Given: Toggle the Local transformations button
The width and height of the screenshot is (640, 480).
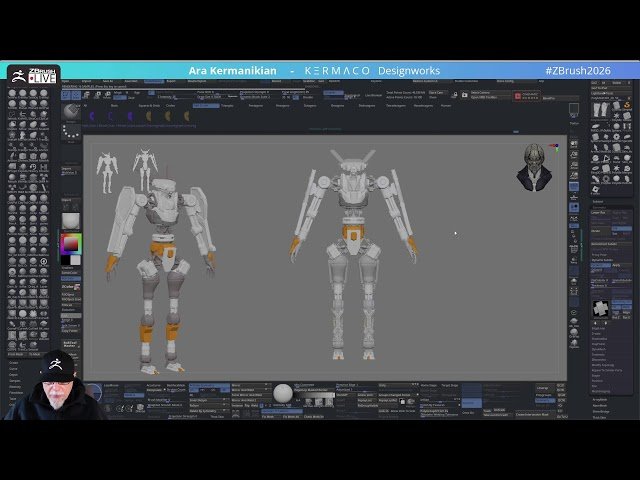Looking at the screenshot, I should (x=574, y=208).
